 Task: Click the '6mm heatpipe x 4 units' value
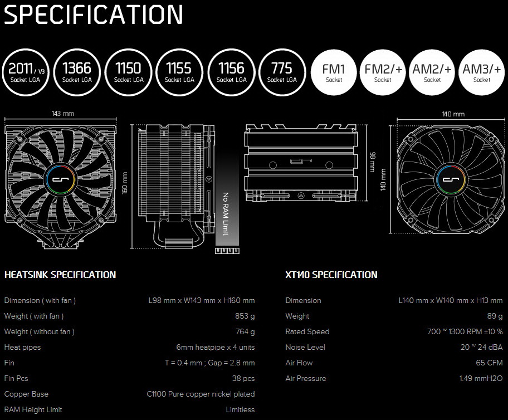click(216, 348)
